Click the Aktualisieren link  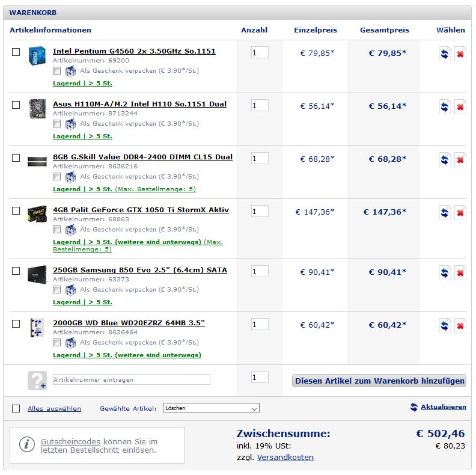443,406
